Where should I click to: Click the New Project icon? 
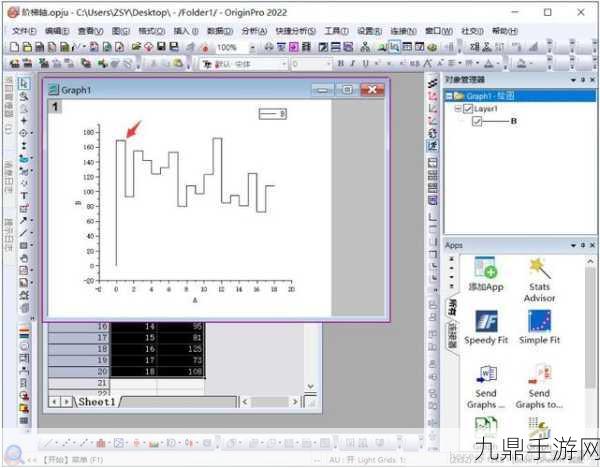(x=14, y=47)
